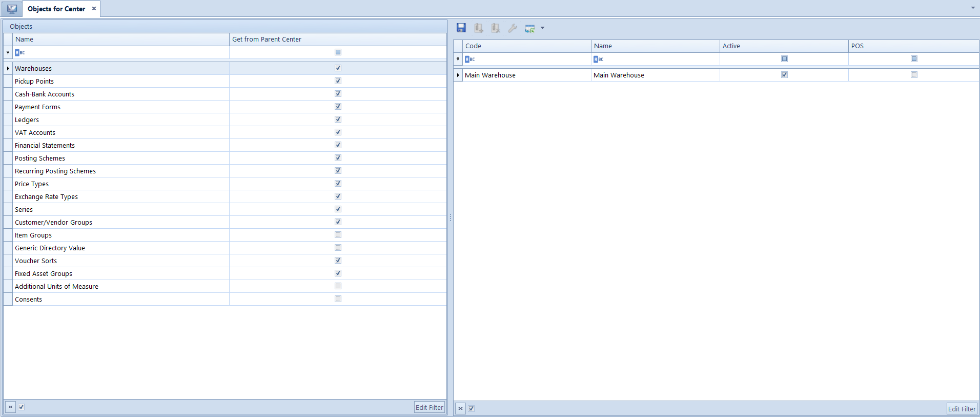Sort by Code column header
Screen dimensions: 980x417
527,46
